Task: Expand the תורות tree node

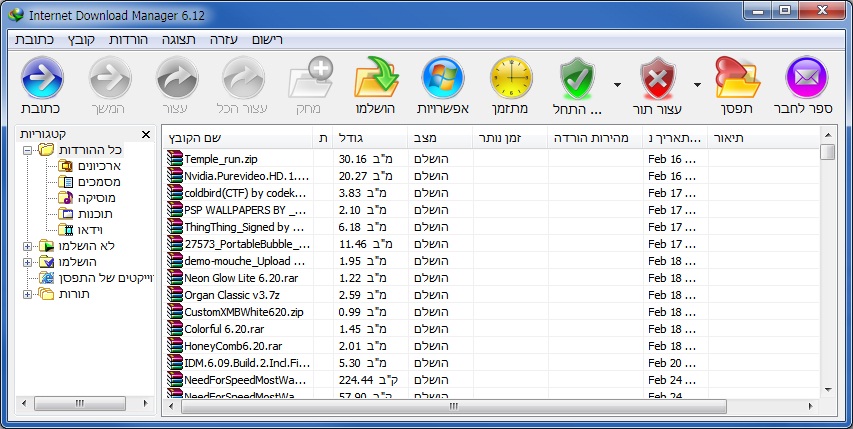Action: [27, 294]
